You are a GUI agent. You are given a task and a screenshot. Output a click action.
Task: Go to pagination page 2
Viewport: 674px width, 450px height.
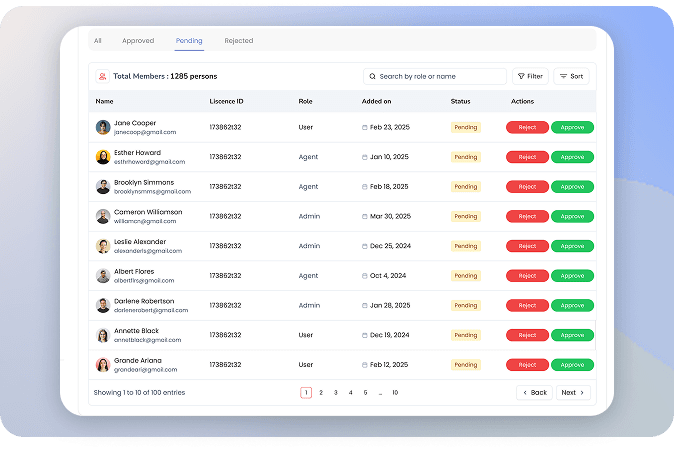pyautogui.click(x=321, y=392)
